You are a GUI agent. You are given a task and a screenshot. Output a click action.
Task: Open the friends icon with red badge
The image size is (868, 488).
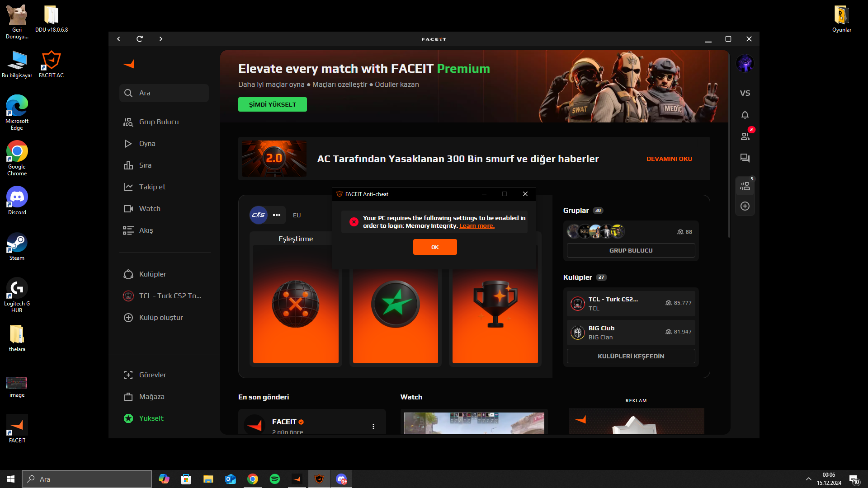click(745, 136)
